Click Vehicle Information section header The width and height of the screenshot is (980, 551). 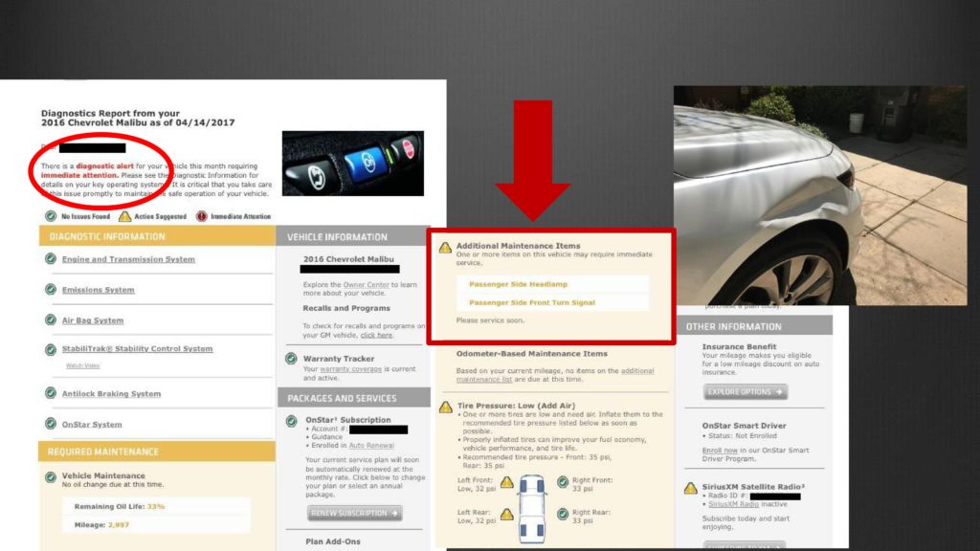[x=354, y=237]
